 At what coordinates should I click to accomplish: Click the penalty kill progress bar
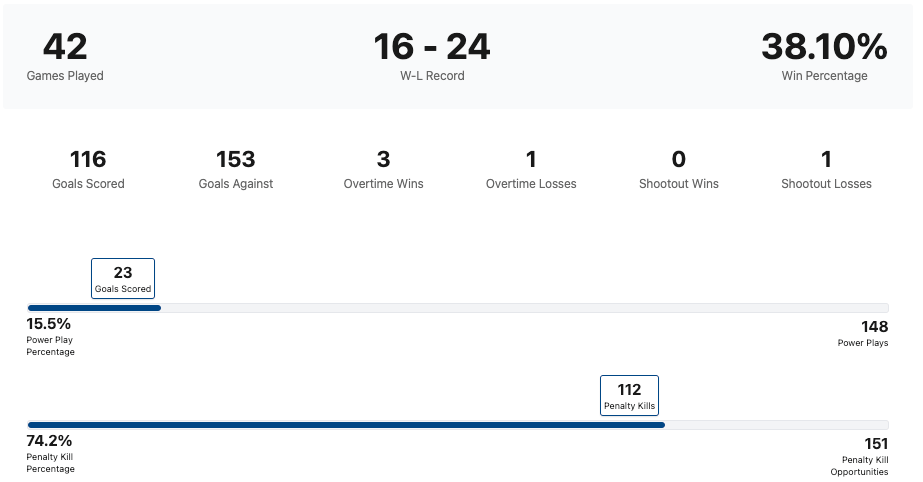[458, 425]
